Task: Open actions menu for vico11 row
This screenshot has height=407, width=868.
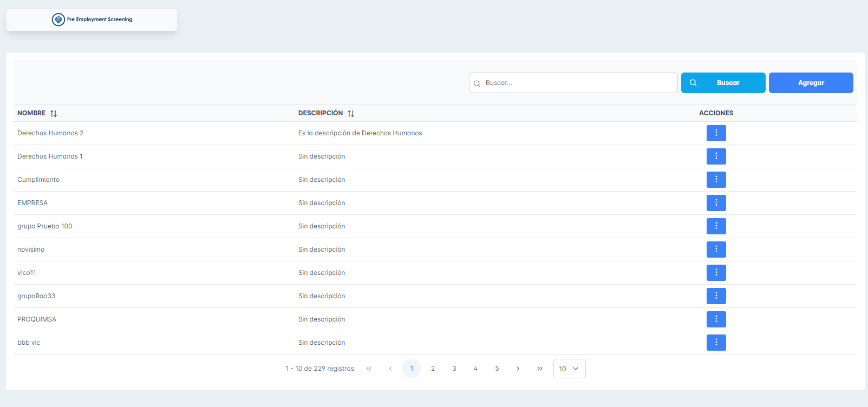Action: [x=716, y=273]
